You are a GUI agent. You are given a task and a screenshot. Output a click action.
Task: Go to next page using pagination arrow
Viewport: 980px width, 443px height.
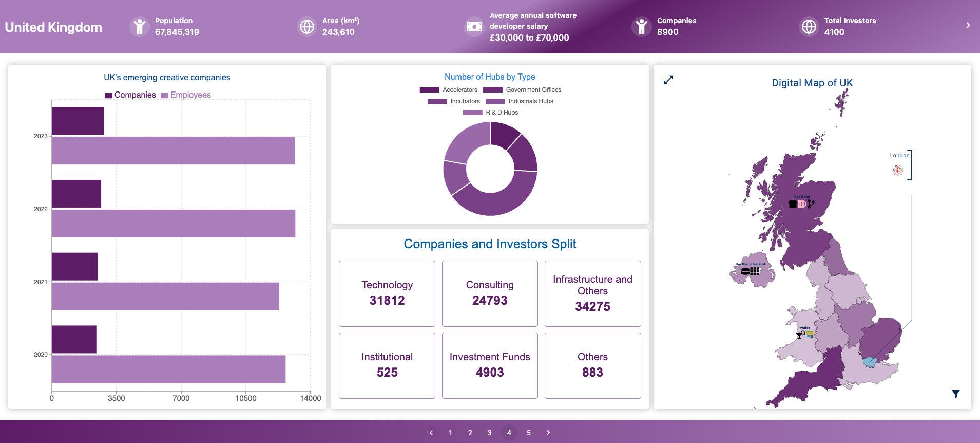pyautogui.click(x=548, y=433)
